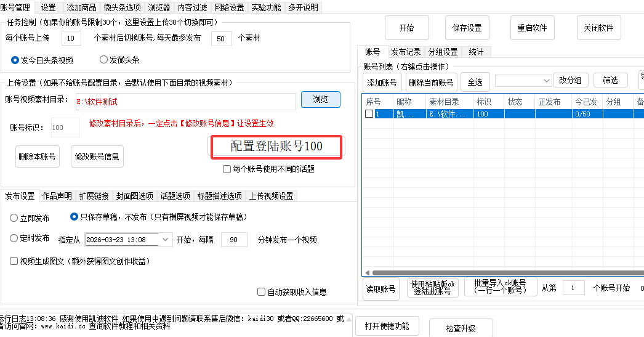
Task: Click the 读取账号 button
Action: click(x=380, y=289)
